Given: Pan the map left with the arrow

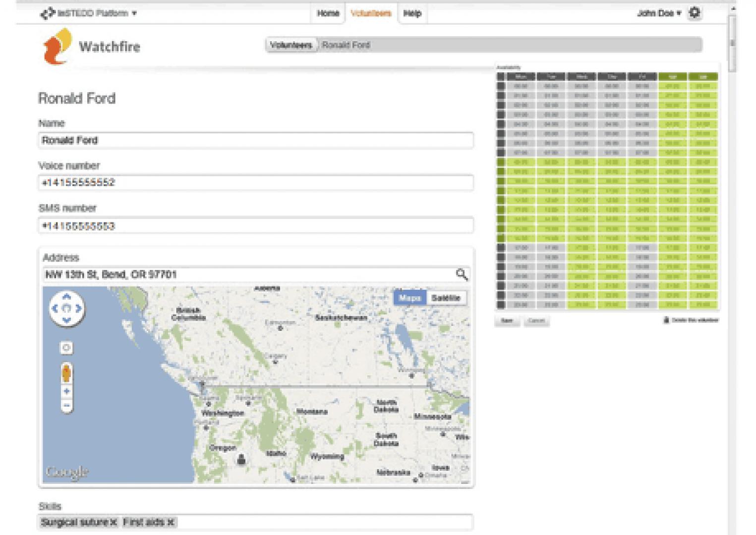Looking at the screenshot, I should coord(55,309).
